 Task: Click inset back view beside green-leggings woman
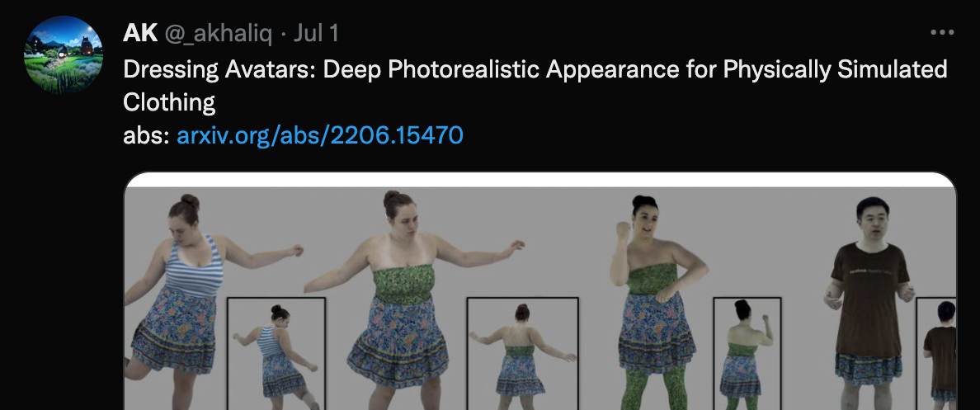(747, 354)
